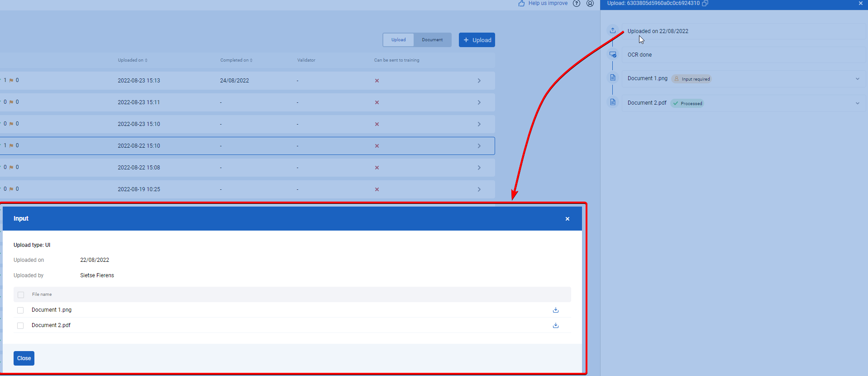Click red X in 2022-08-23 15:13 row
Screen dimensions: 868x376
pyautogui.click(x=377, y=81)
